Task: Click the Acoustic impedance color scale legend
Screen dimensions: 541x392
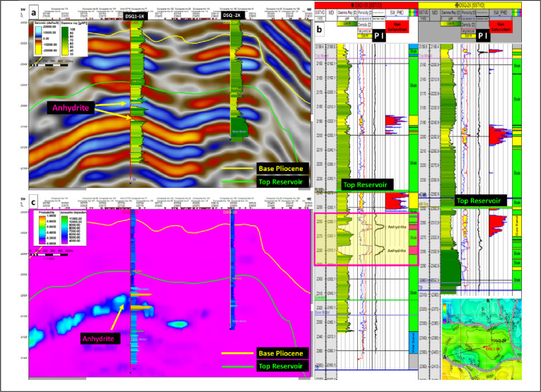Action: pyautogui.click(x=64, y=229)
